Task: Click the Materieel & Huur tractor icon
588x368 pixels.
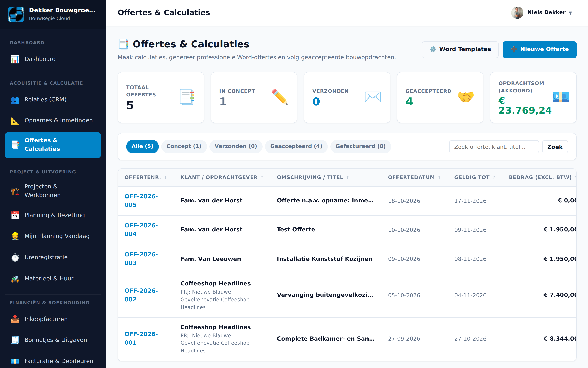Action: pyautogui.click(x=15, y=278)
